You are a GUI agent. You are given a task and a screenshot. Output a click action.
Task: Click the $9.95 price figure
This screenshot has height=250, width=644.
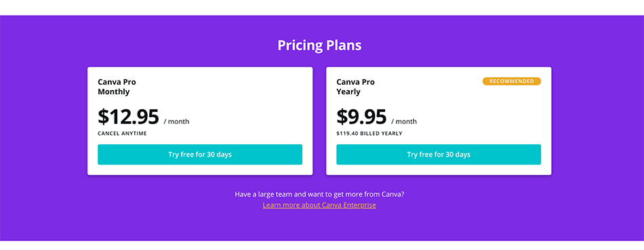pyautogui.click(x=361, y=117)
